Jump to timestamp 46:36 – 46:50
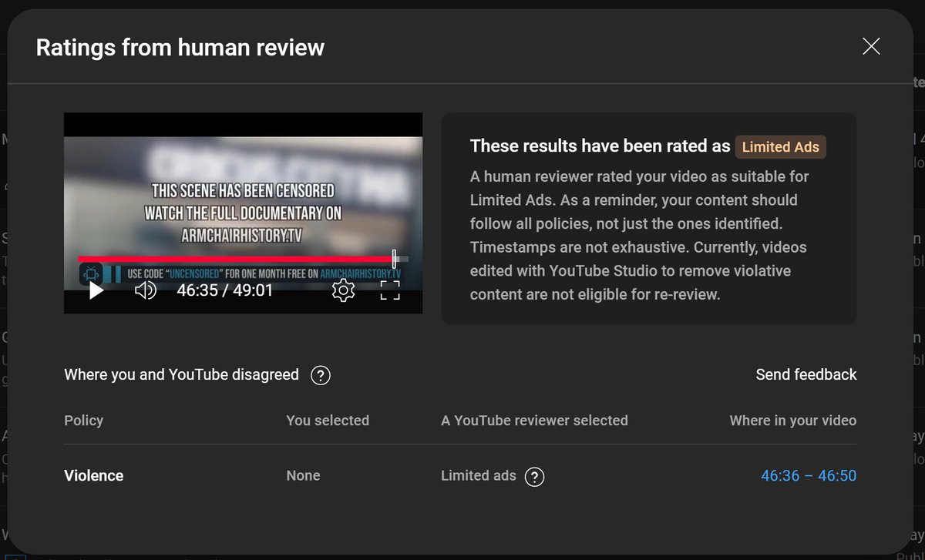 click(809, 476)
